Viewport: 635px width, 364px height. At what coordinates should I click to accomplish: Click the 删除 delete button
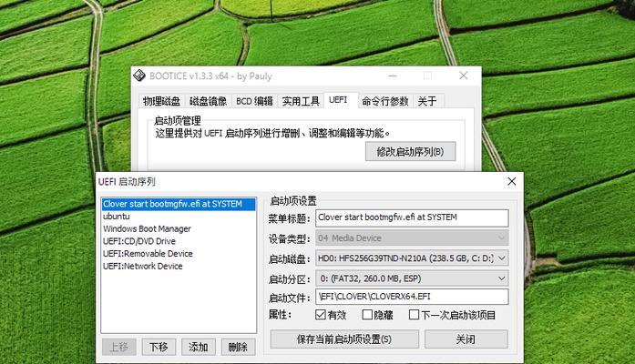tap(238, 347)
